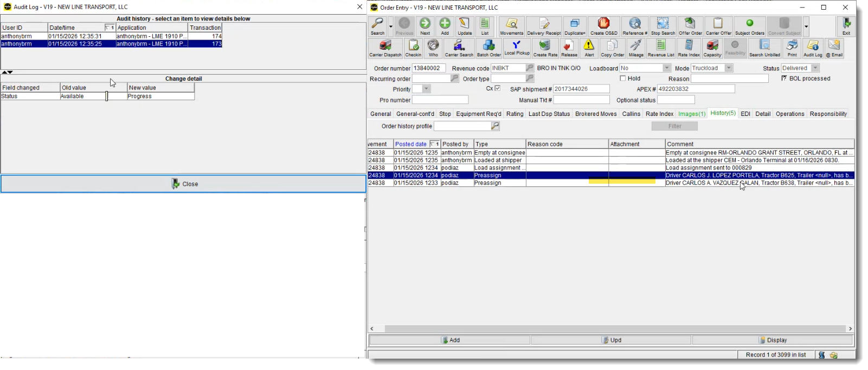868x370 pixels.
Task: Click the Checkin icon
Action: coord(413,48)
